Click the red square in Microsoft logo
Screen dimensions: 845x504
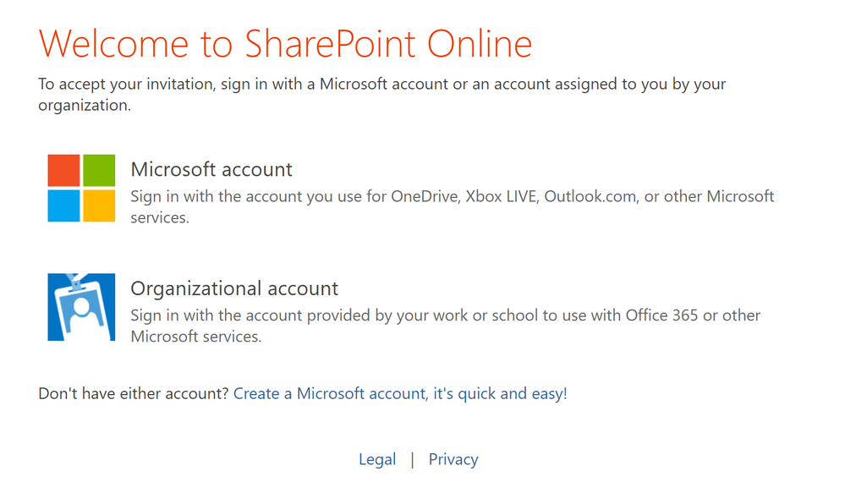(63, 170)
